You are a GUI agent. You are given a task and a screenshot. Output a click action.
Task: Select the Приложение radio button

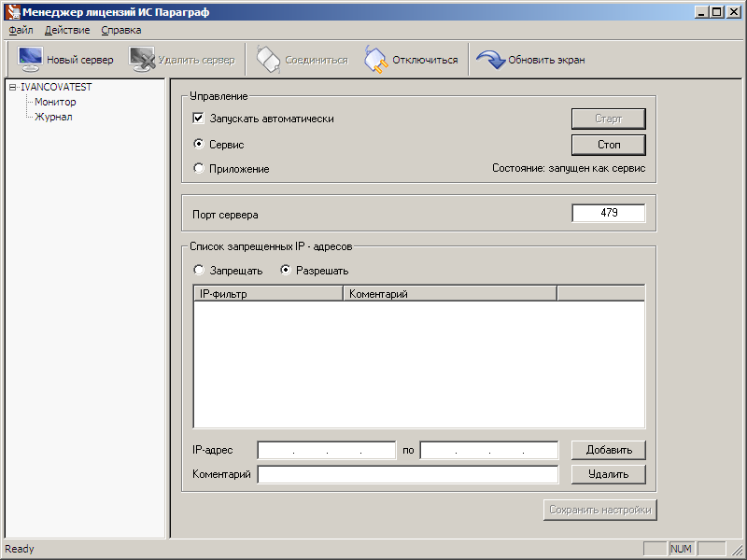199,169
